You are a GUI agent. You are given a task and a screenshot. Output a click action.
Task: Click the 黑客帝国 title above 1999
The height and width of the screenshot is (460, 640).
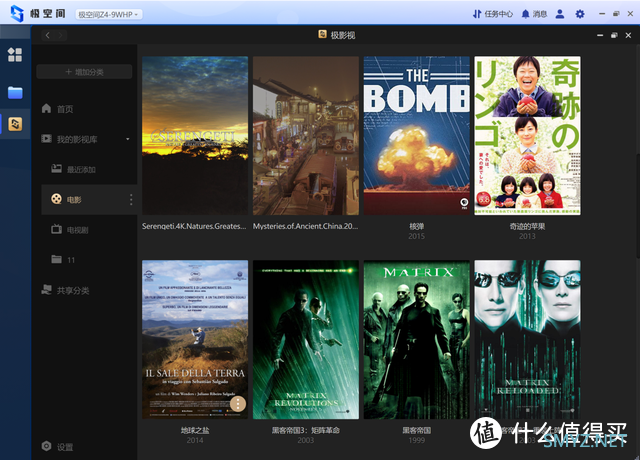[416, 430]
